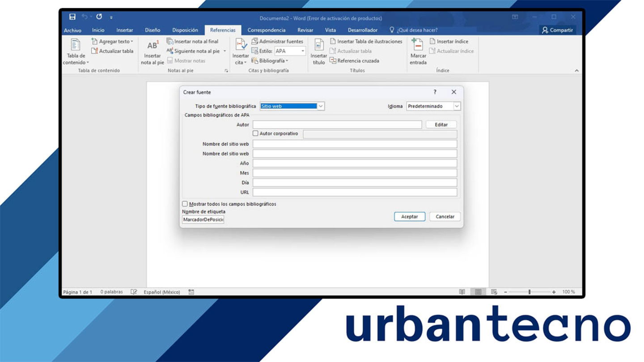Image resolution: width=644 pixels, height=362 pixels.
Task: Enable the Autor corporativo checkbox
Action: 255,134
